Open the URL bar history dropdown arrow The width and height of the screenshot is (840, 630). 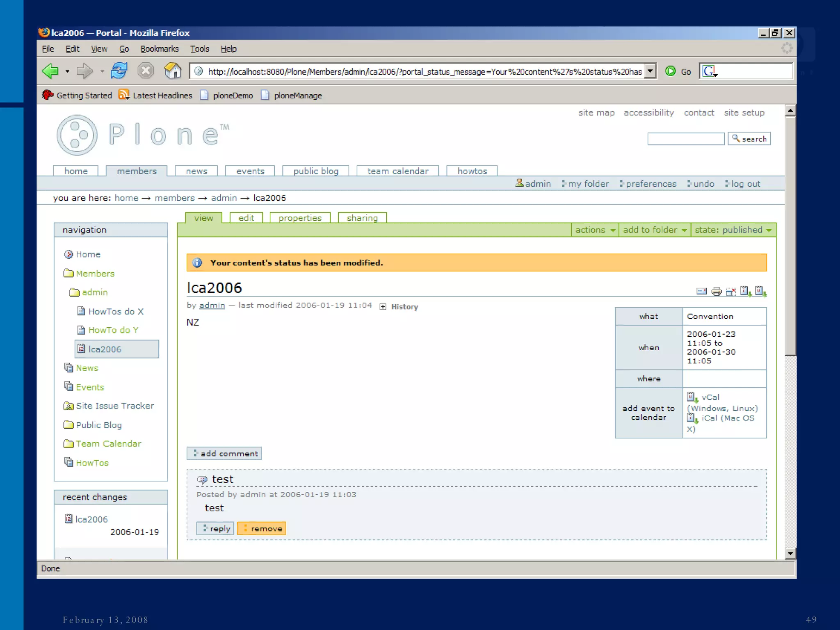650,71
